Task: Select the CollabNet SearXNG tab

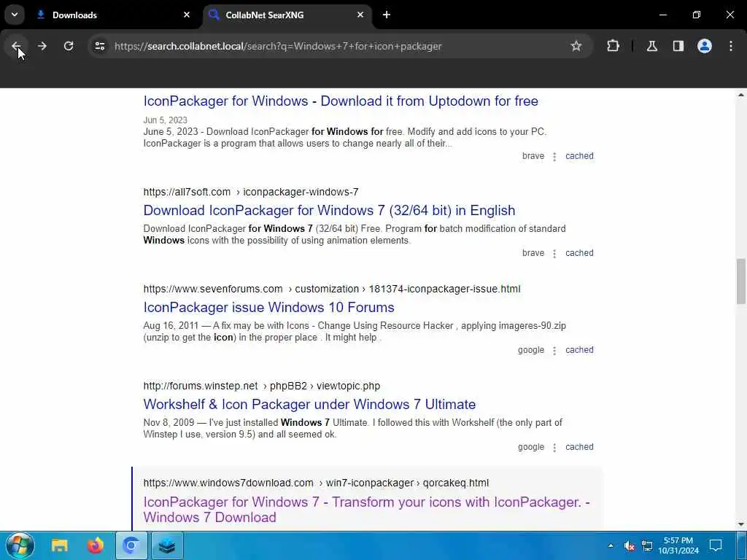Action: tap(287, 15)
